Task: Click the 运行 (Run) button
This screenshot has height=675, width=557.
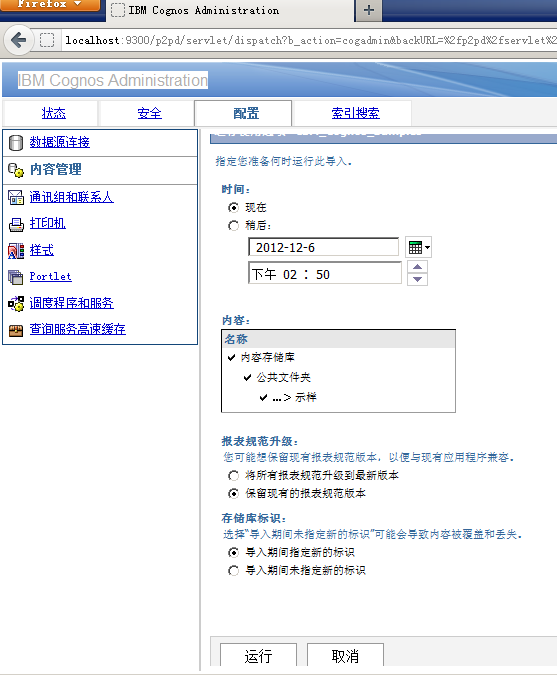Action: click(258, 656)
